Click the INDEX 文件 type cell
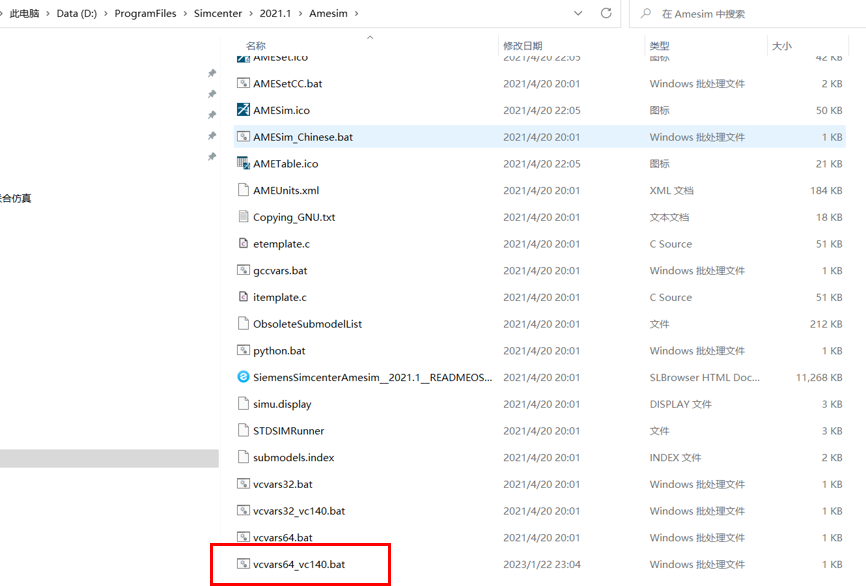Viewport: 866px width, 586px height. 675,458
